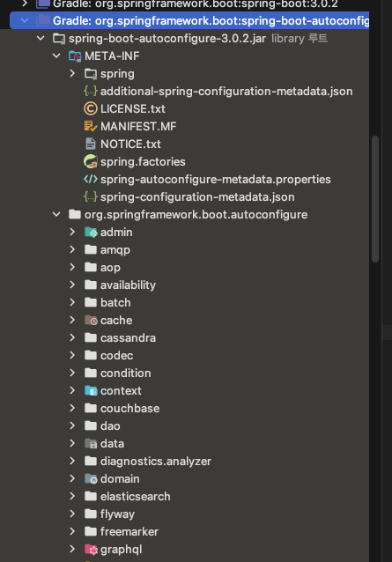This screenshot has width=392, height=562.
Task: Select spring-autoconfigure-metadata.properties file name
Action: click(x=215, y=179)
